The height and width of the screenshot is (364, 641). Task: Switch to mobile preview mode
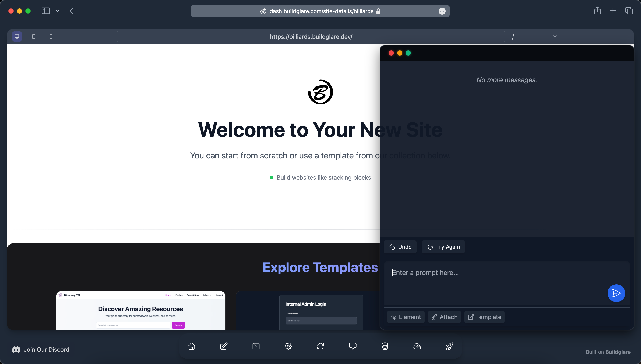(51, 36)
